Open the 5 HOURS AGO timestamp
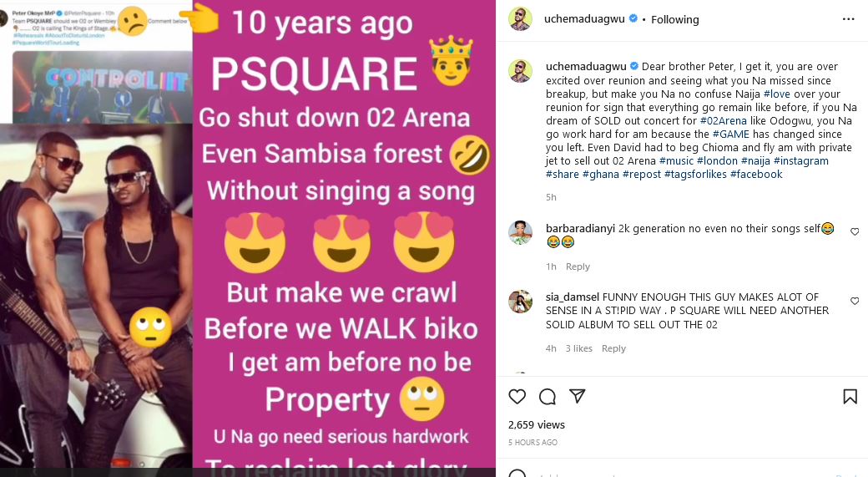 pyautogui.click(x=533, y=442)
